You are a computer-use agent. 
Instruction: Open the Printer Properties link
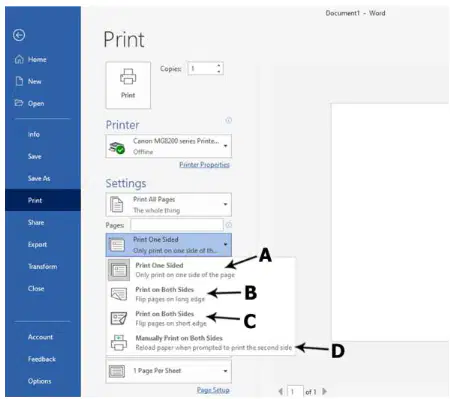click(x=204, y=165)
